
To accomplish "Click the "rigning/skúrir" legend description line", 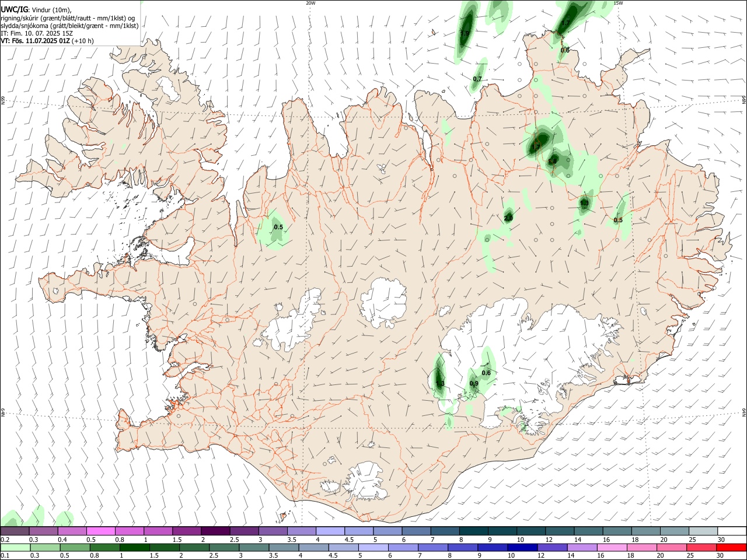I will point(68,17).
